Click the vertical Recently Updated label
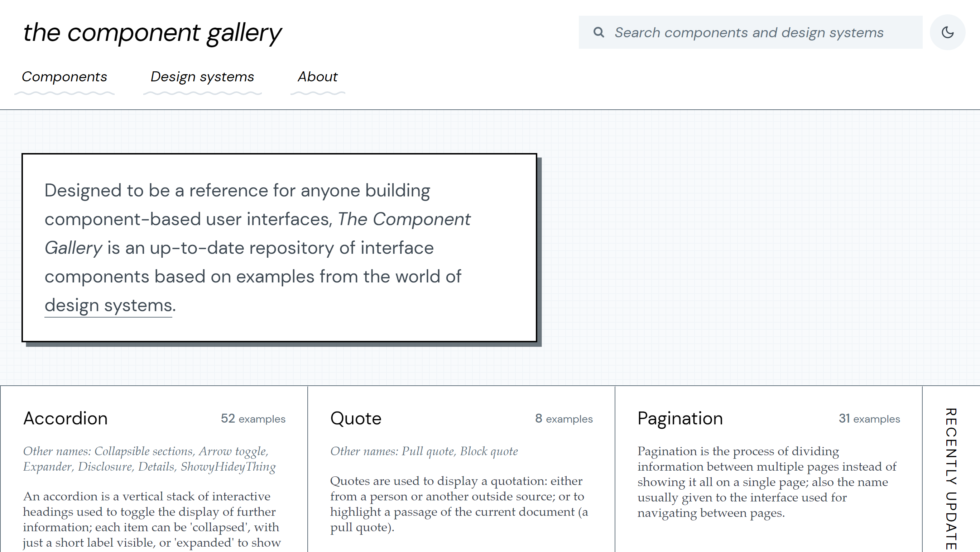 [950, 478]
